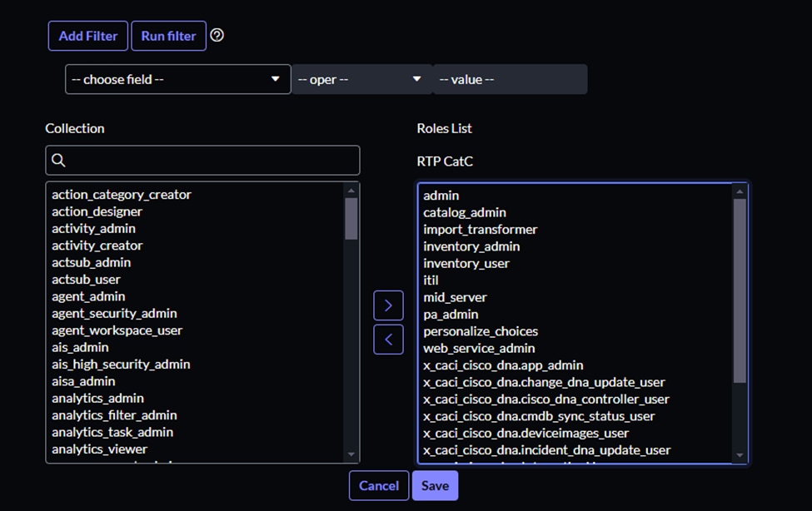Open the choose field dropdown
This screenshot has width=812, height=511.
tap(177, 79)
